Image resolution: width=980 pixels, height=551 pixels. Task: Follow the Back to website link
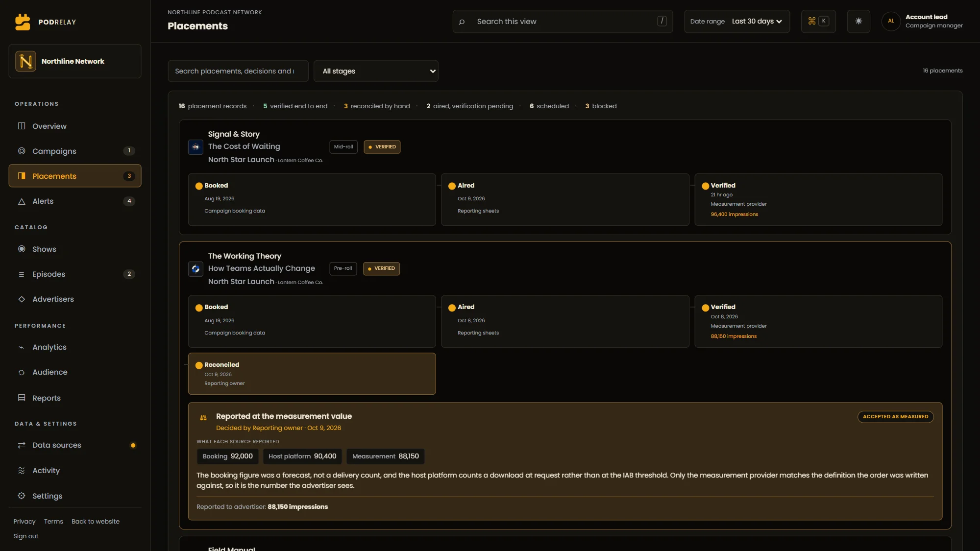(x=96, y=521)
